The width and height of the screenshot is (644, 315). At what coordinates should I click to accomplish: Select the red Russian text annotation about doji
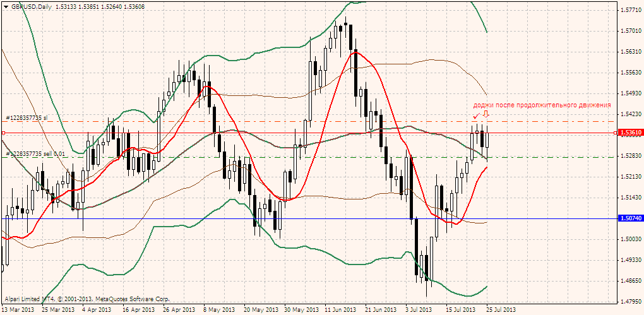tap(542, 105)
